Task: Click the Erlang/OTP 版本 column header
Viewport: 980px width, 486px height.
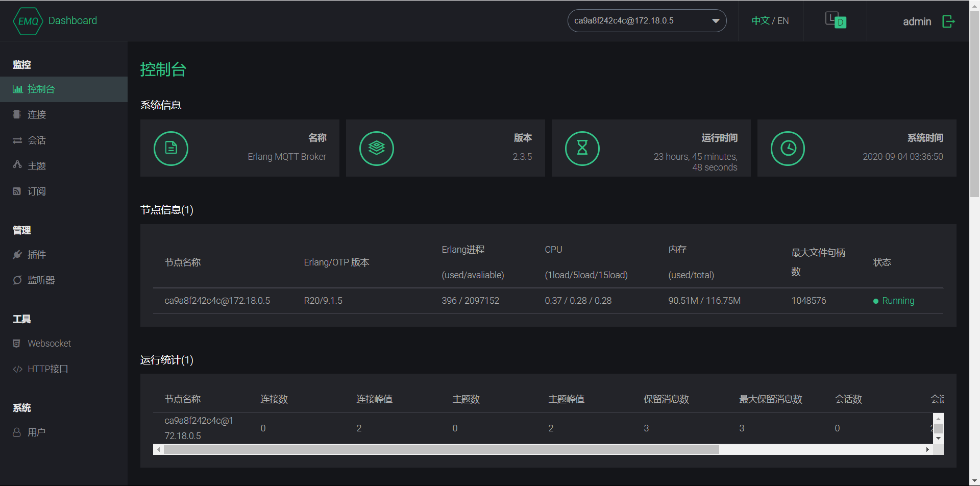Action: click(336, 262)
